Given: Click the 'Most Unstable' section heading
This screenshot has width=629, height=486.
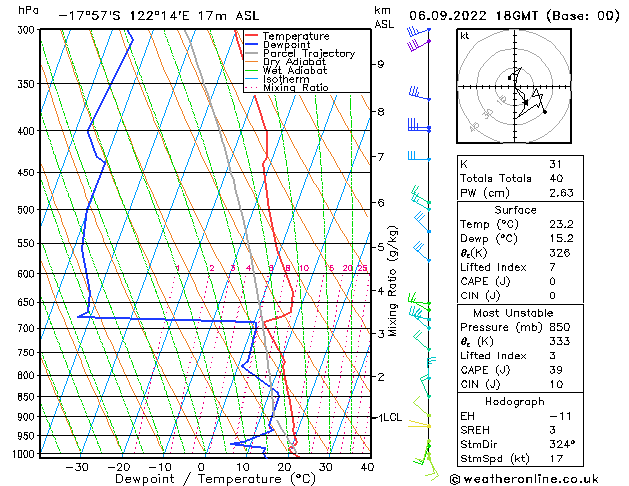Looking at the screenshot, I should pyautogui.click(x=513, y=313).
